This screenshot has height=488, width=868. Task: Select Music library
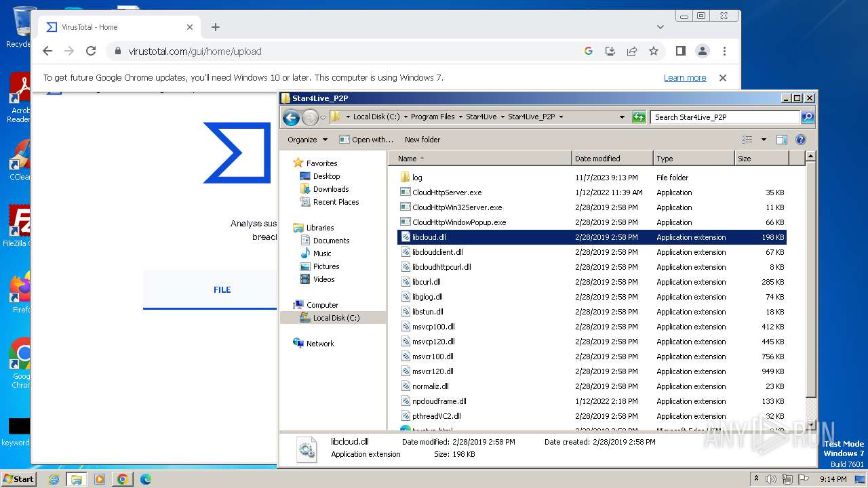click(322, 253)
